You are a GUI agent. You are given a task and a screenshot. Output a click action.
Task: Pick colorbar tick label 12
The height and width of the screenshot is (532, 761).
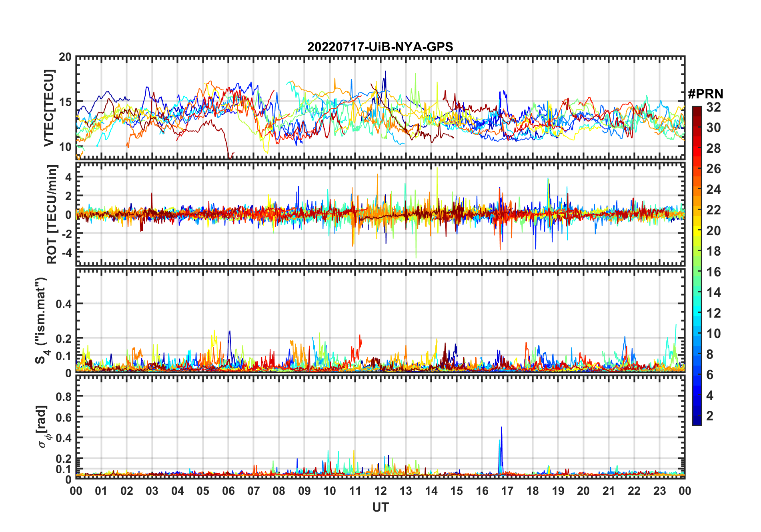coord(713,313)
